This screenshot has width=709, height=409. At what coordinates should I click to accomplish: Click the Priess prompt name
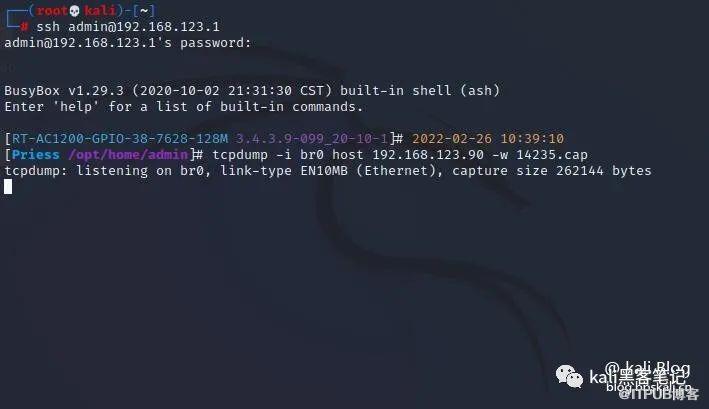point(37,155)
